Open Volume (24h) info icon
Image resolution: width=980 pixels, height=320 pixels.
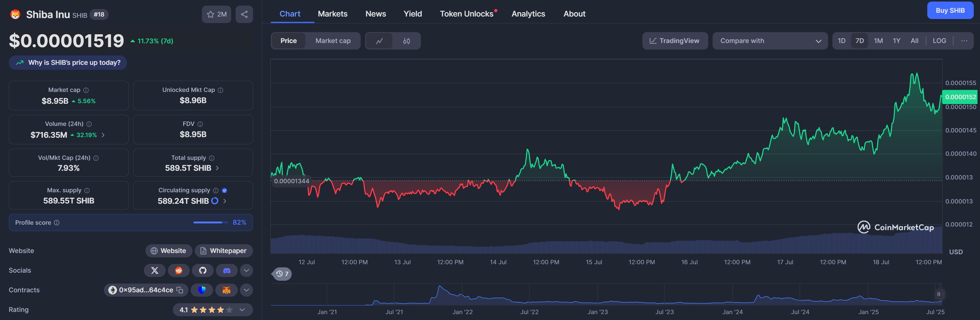89,124
